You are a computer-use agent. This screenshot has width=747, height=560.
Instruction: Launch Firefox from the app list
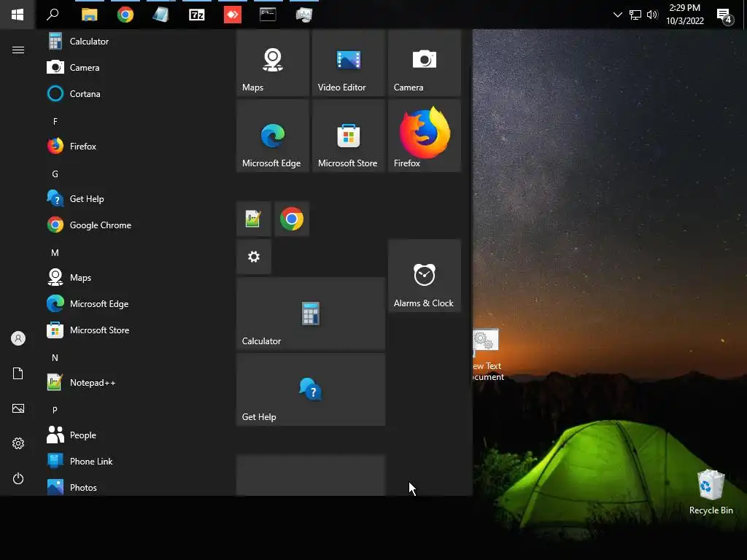[x=136, y=146]
